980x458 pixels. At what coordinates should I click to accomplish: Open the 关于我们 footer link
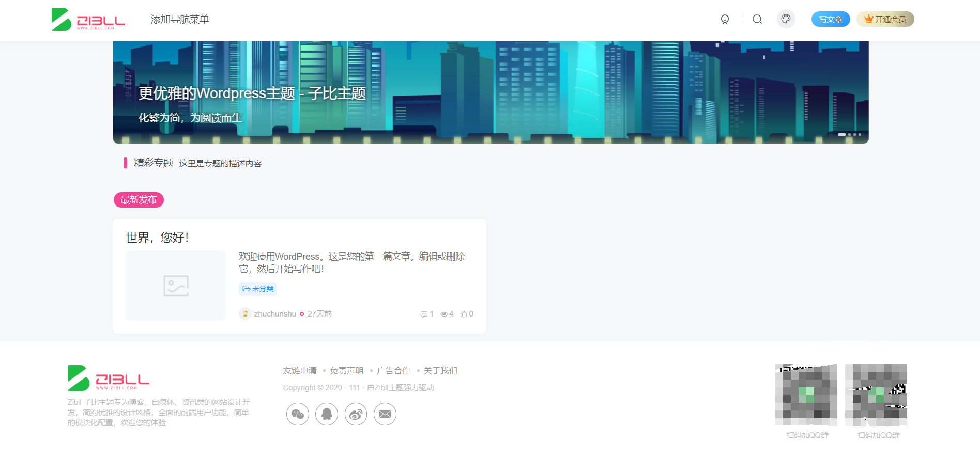click(440, 371)
